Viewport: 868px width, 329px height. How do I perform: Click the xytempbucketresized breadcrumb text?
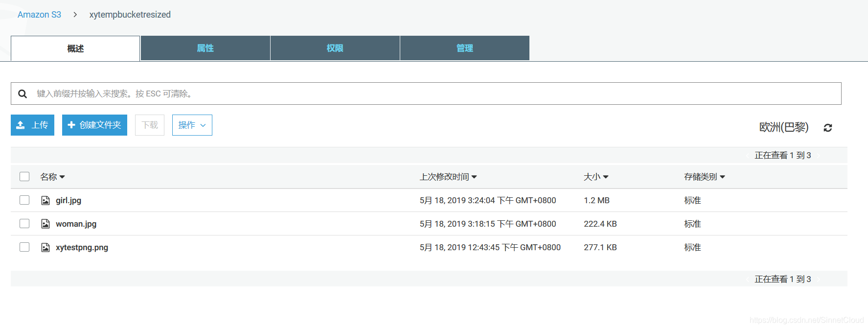[x=130, y=15]
